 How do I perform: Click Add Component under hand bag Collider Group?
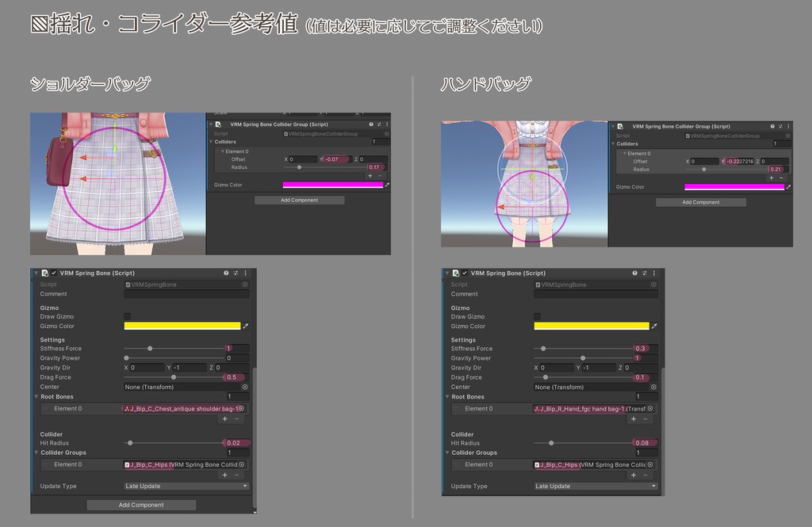(x=701, y=202)
